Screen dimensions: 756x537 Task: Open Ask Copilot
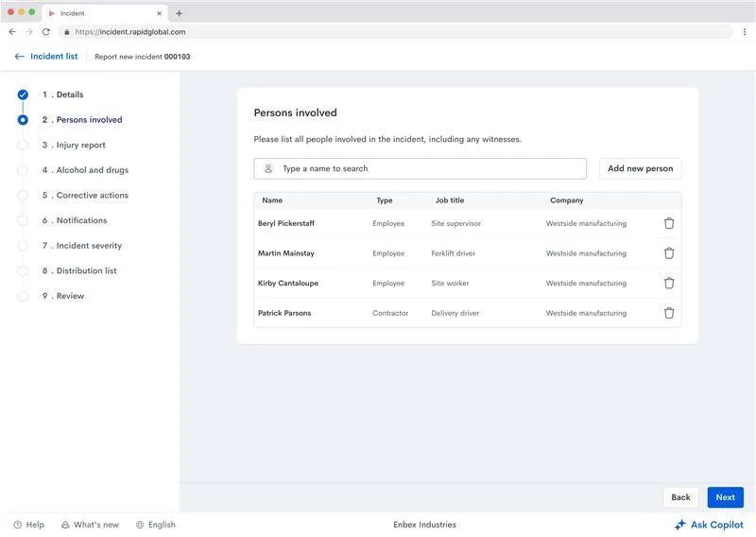coord(709,525)
